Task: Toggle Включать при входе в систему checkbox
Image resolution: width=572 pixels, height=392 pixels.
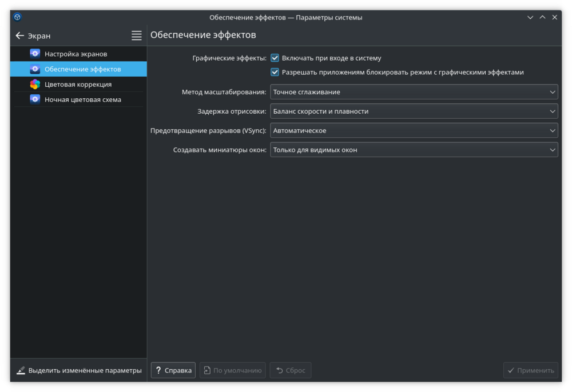Action: pos(275,58)
